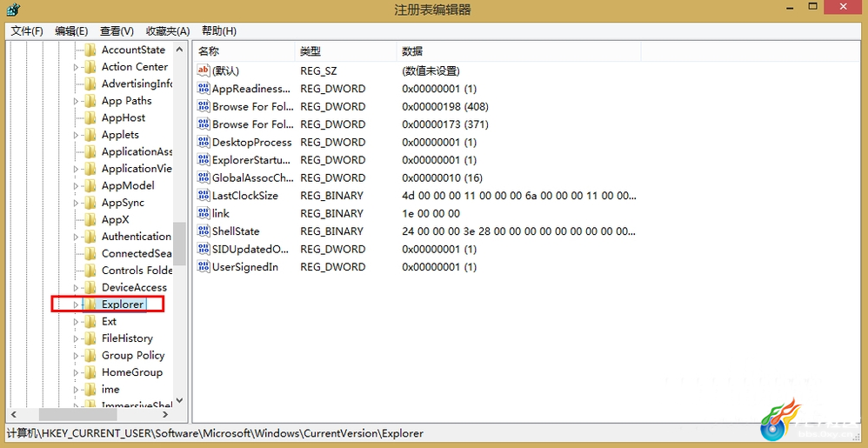
Task: Click the DeviceAccess folder icon
Action: pyautogui.click(x=90, y=288)
